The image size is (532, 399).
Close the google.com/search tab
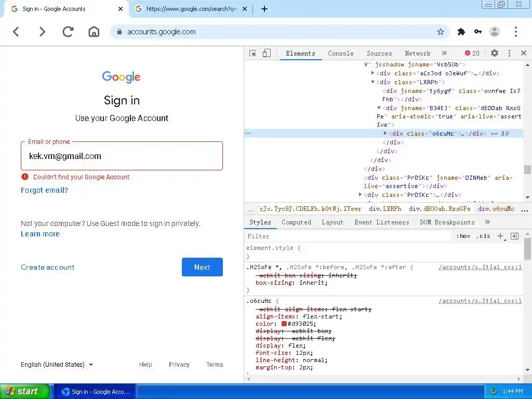245,9
